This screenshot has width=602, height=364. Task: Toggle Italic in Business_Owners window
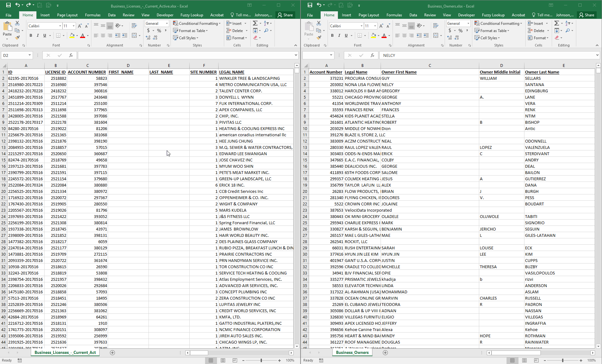[x=339, y=35]
